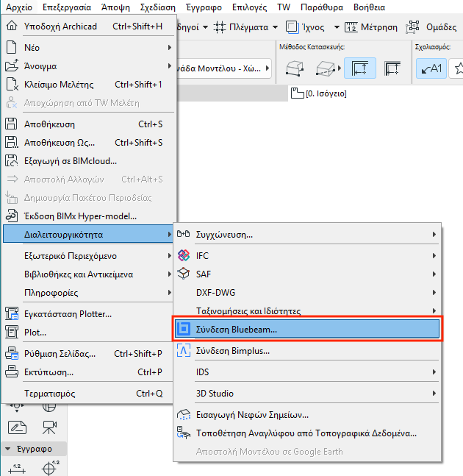Open the Πλέγματα dropdown arrow
The image size is (463, 476).
(275, 27)
